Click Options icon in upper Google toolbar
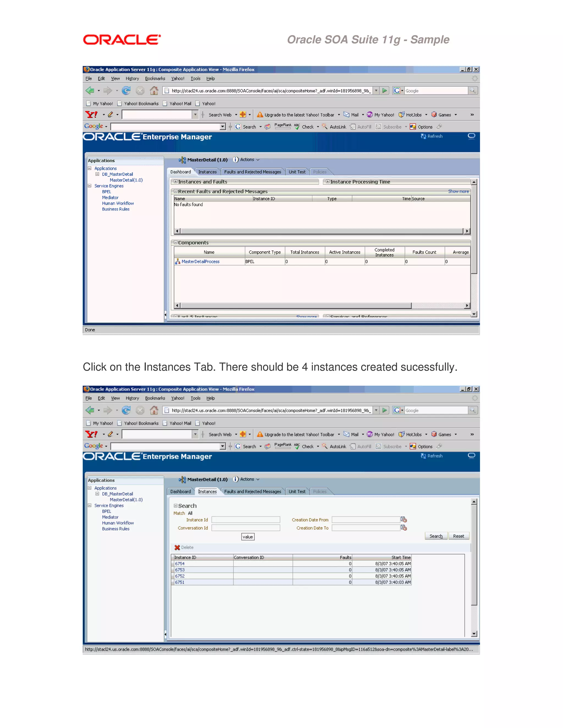The height and width of the screenshot is (728, 563). (413, 127)
